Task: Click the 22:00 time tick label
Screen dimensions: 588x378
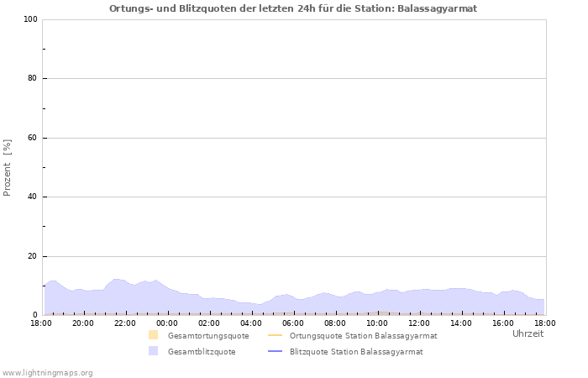Action: click(125, 323)
